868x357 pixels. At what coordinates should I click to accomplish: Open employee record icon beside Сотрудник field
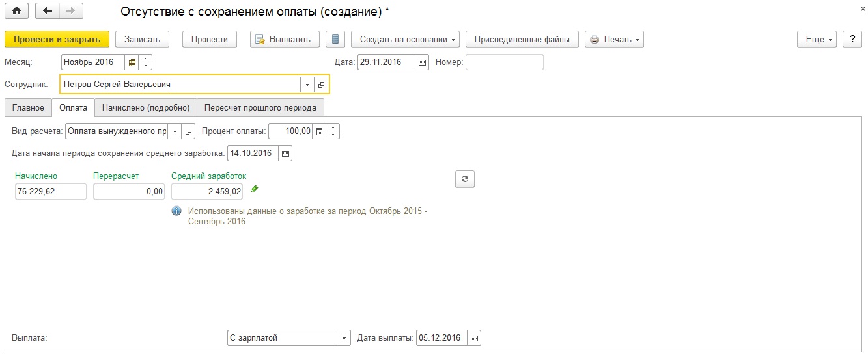pyautogui.click(x=322, y=85)
